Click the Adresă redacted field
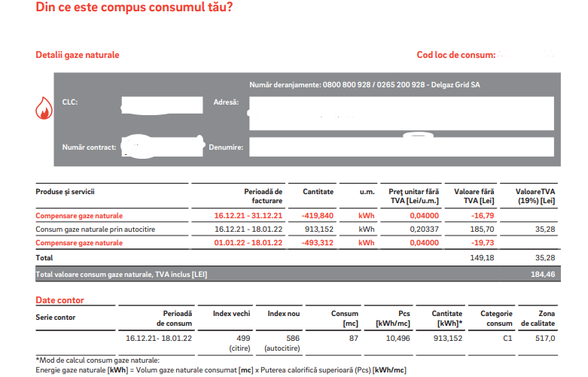The width and height of the screenshot is (588, 377). (x=401, y=114)
